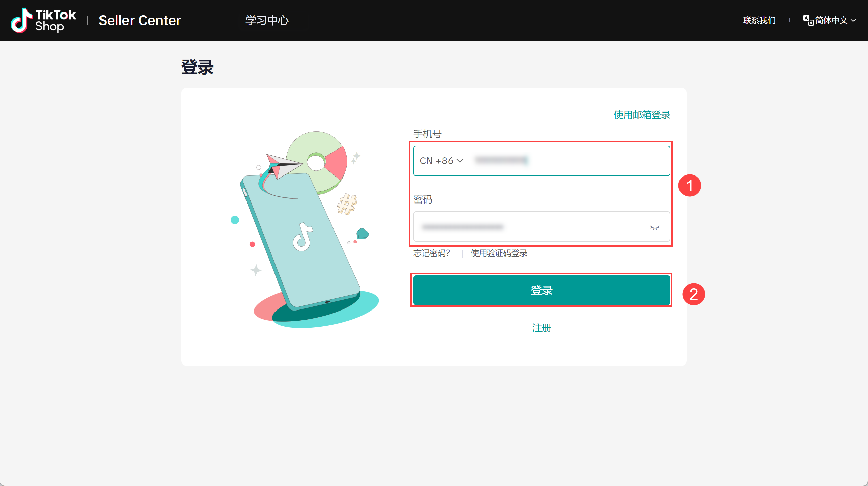Click the TikTok music note logo
This screenshot has height=486, width=868.
point(21,20)
